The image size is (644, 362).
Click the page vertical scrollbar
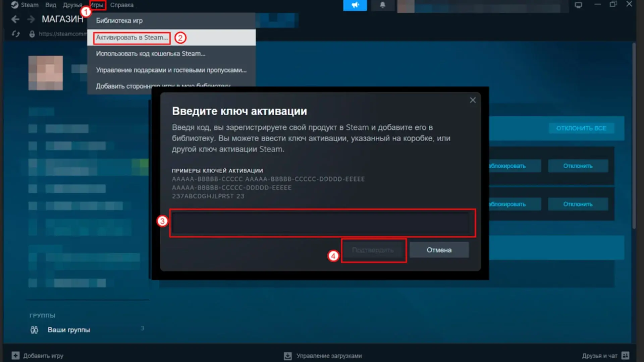(x=634, y=136)
